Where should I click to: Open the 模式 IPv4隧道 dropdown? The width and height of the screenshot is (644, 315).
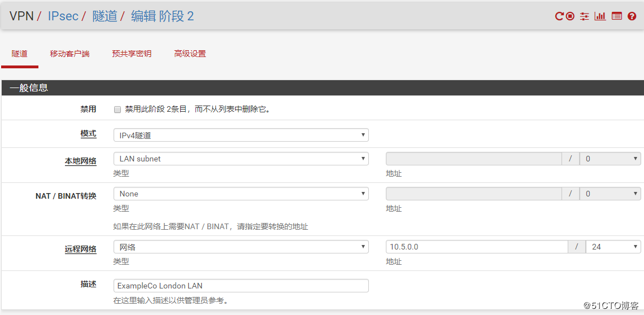(241, 135)
